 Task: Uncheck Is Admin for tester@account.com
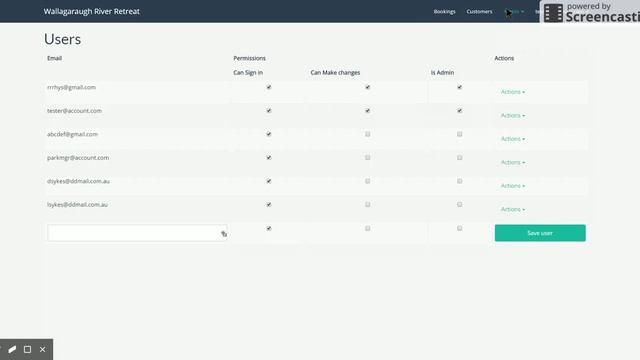pyautogui.click(x=459, y=111)
